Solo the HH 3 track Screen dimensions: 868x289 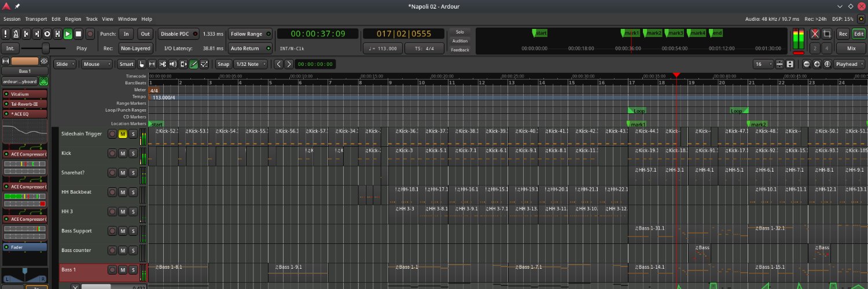click(x=133, y=212)
